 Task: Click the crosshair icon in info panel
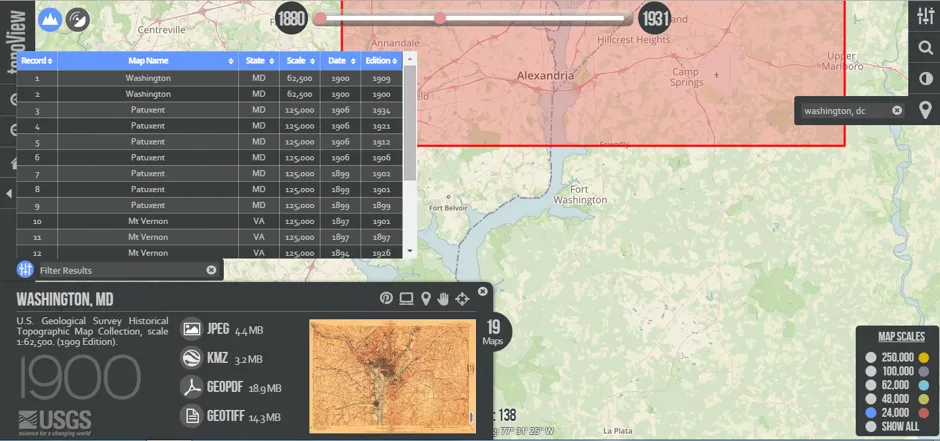[462, 298]
